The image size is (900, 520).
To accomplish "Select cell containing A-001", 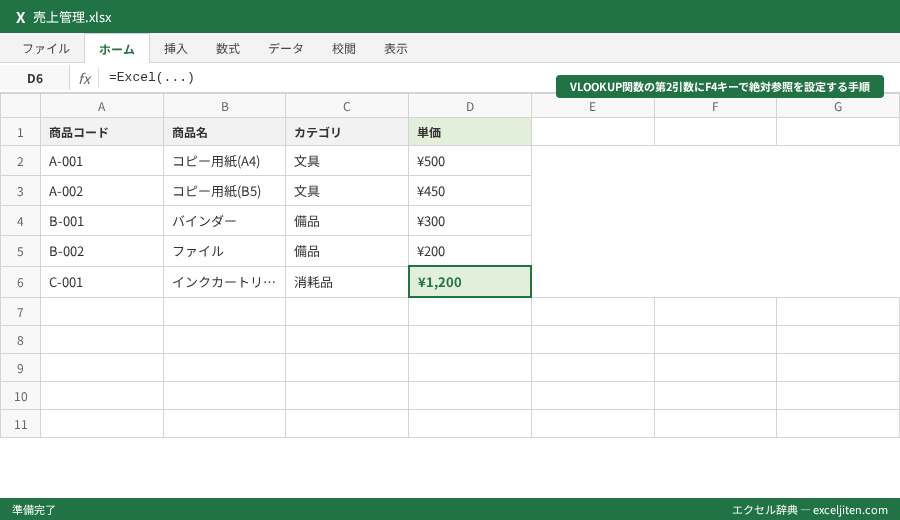I will click(x=102, y=161).
